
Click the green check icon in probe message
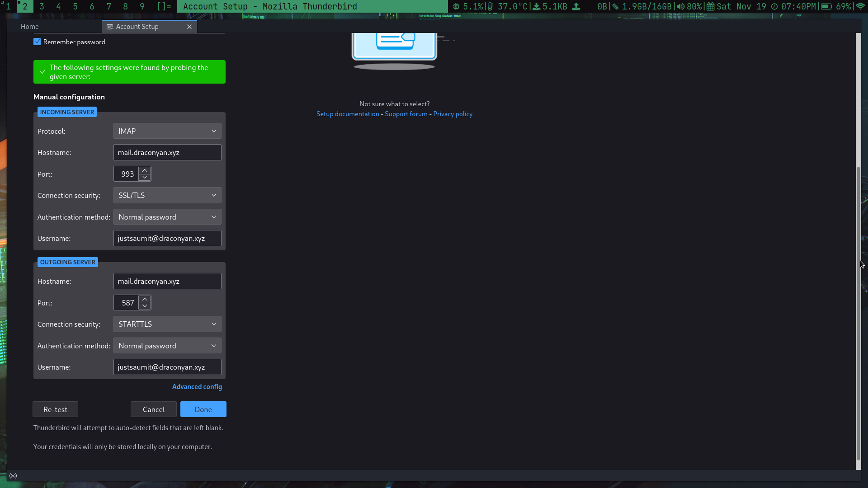42,72
